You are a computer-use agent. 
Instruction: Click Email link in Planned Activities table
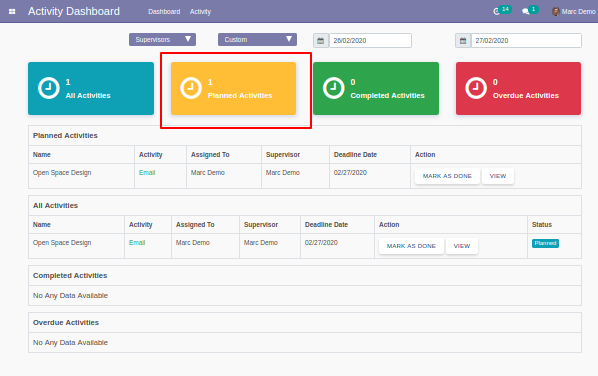[147, 173]
